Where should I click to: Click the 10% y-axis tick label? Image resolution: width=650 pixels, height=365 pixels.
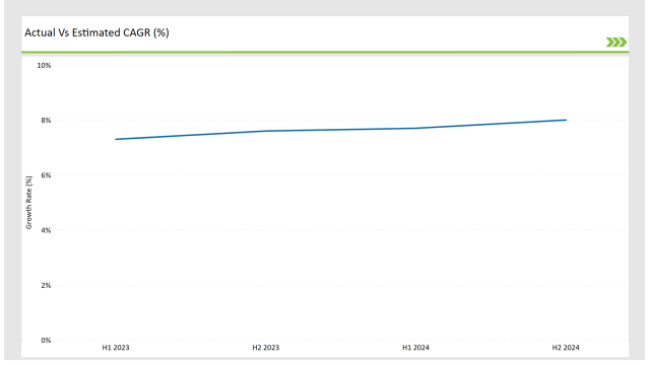pyautogui.click(x=44, y=65)
